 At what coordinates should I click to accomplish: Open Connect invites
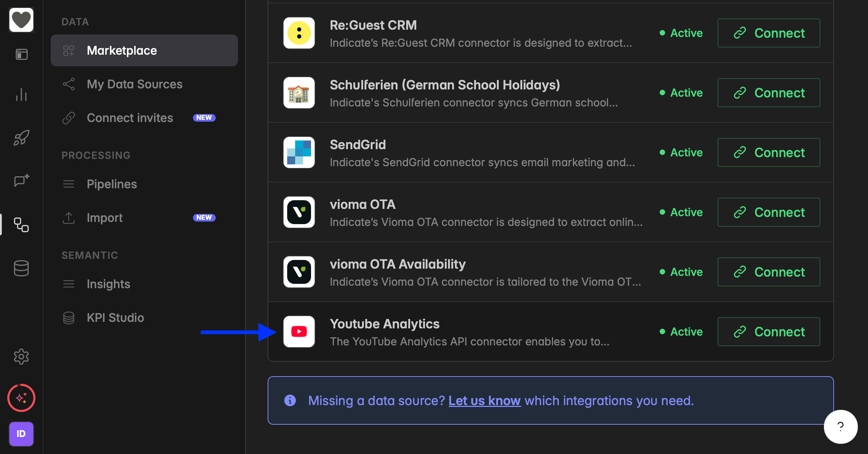coord(144,118)
